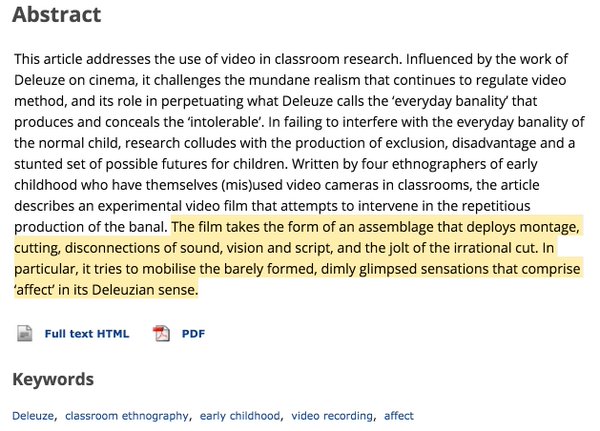Open the PDF text link

click(x=193, y=334)
